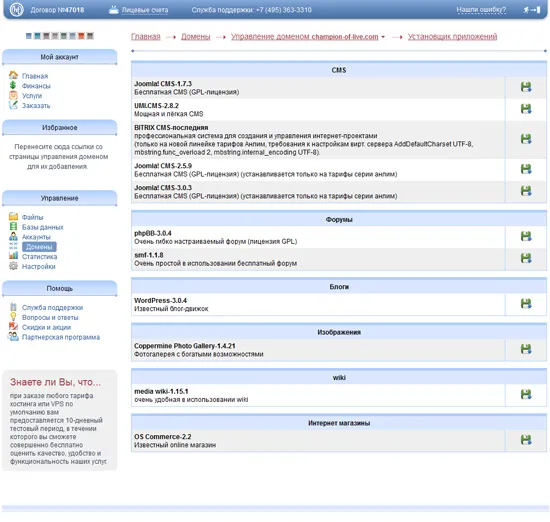
Task: Click the Нашли ошибку? link
Action: click(481, 10)
